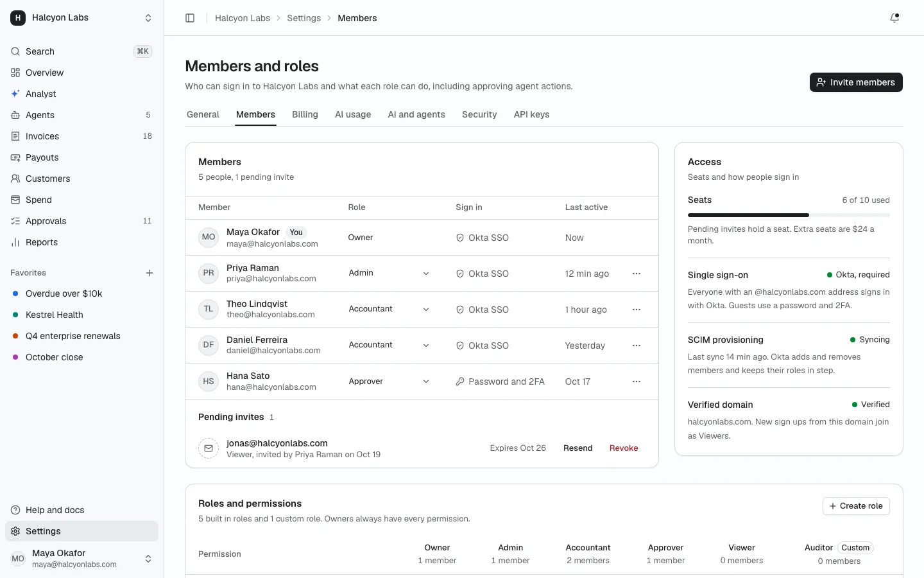Open more actions for Theo Lindqvist
This screenshot has height=578, width=924.
637,310
